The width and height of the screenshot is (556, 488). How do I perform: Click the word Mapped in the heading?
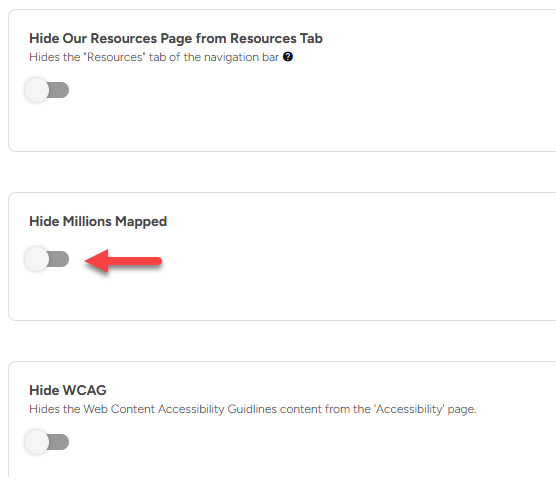coord(141,222)
